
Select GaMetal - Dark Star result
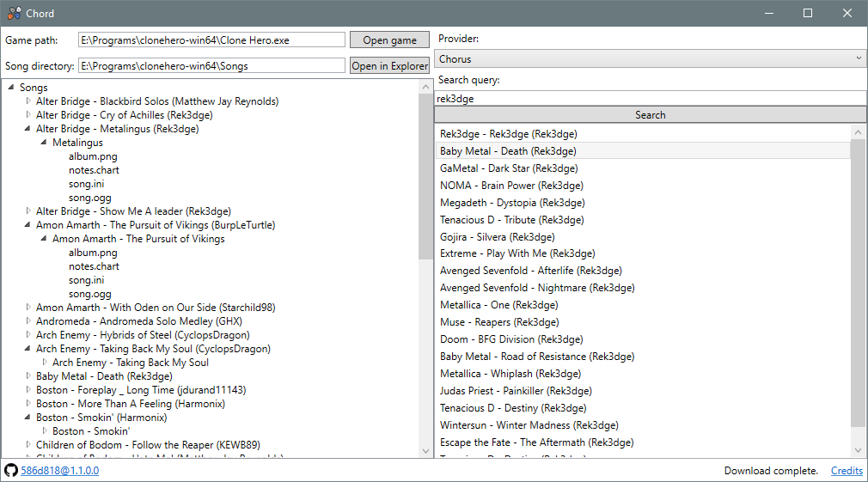click(643, 168)
